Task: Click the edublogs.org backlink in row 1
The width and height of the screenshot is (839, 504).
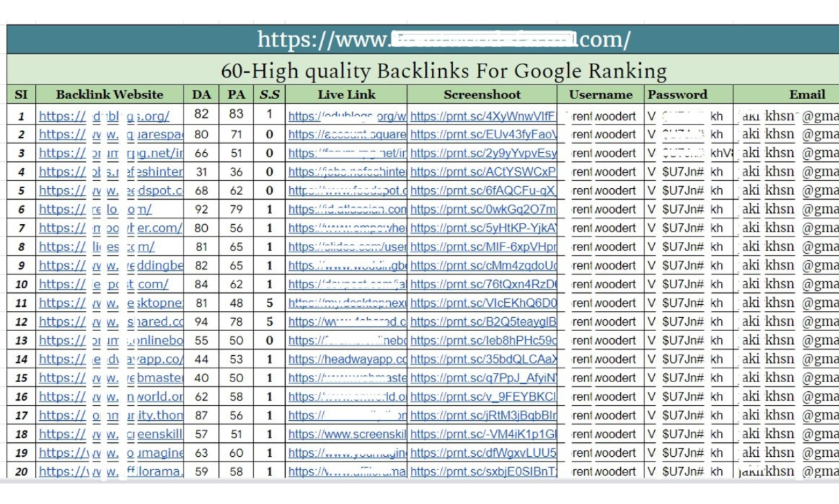Action: (x=108, y=115)
